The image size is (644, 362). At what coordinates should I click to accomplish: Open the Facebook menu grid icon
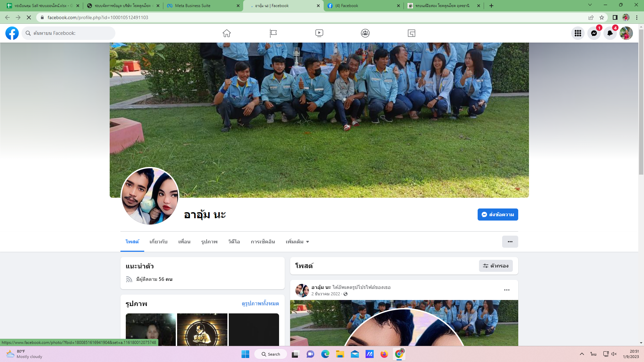(578, 33)
